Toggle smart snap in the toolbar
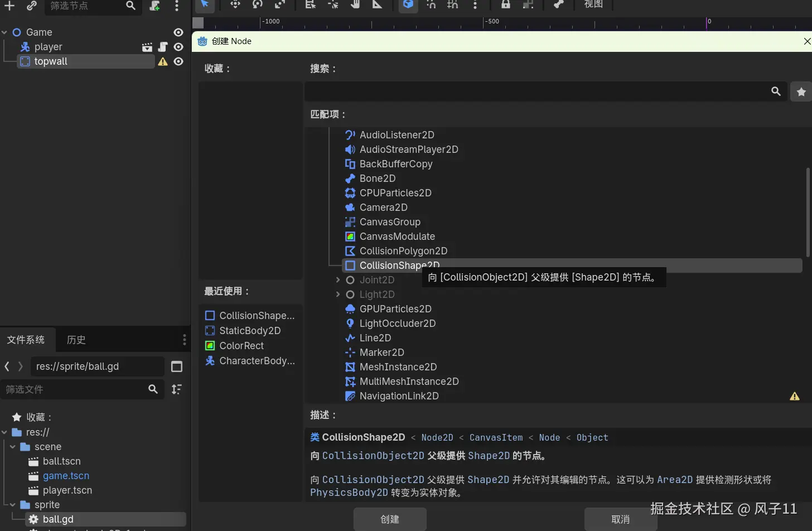 [x=431, y=4]
